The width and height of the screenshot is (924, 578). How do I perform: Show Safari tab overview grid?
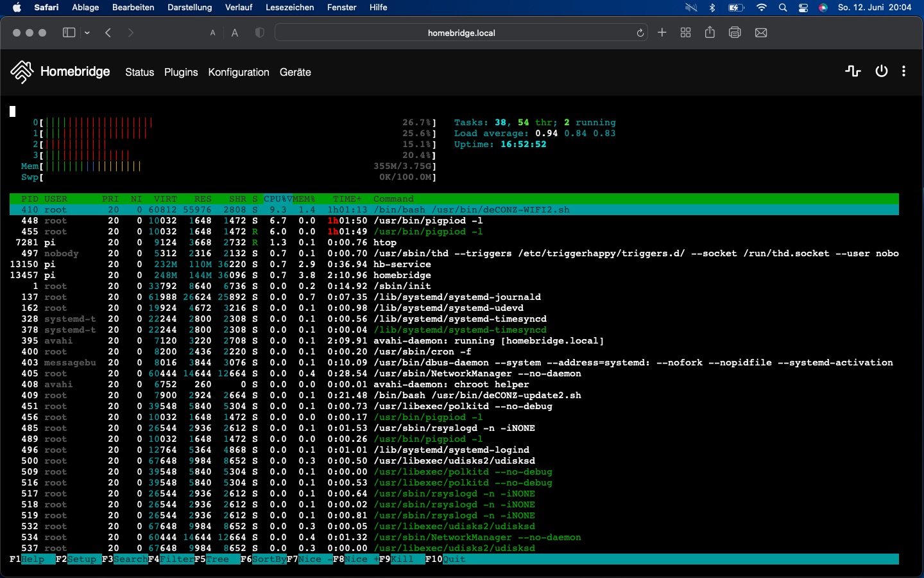[685, 33]
